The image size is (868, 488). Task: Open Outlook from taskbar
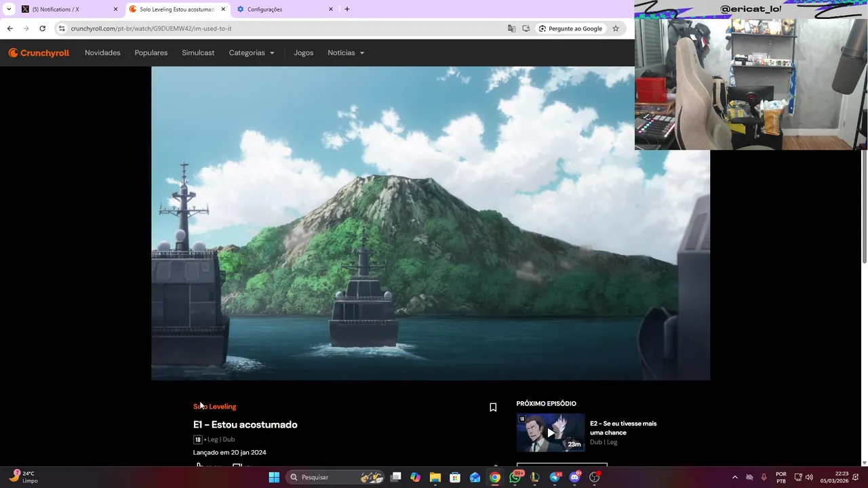(x=475, y=477)
